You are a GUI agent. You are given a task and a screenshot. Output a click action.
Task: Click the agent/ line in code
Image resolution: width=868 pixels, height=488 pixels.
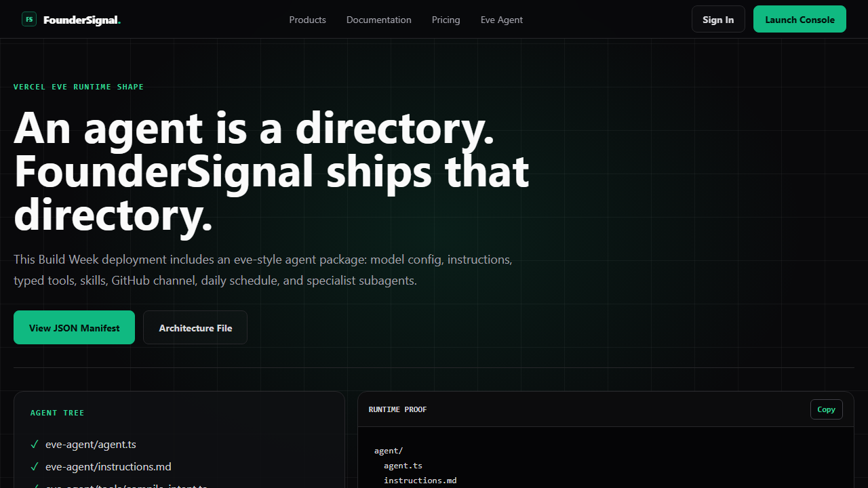pos(388,451)
